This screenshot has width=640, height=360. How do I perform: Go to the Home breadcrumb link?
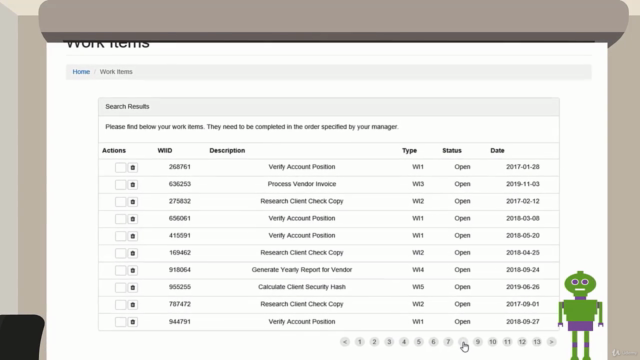[x=81, y=71]
